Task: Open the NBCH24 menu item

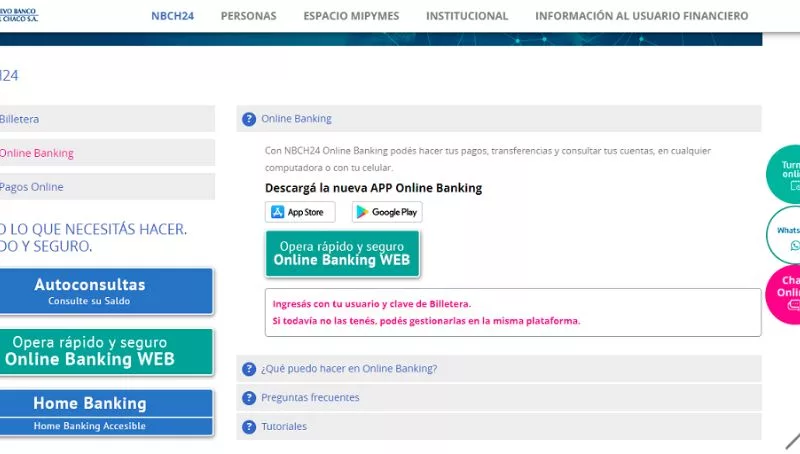Action: (x=172, y=16)
